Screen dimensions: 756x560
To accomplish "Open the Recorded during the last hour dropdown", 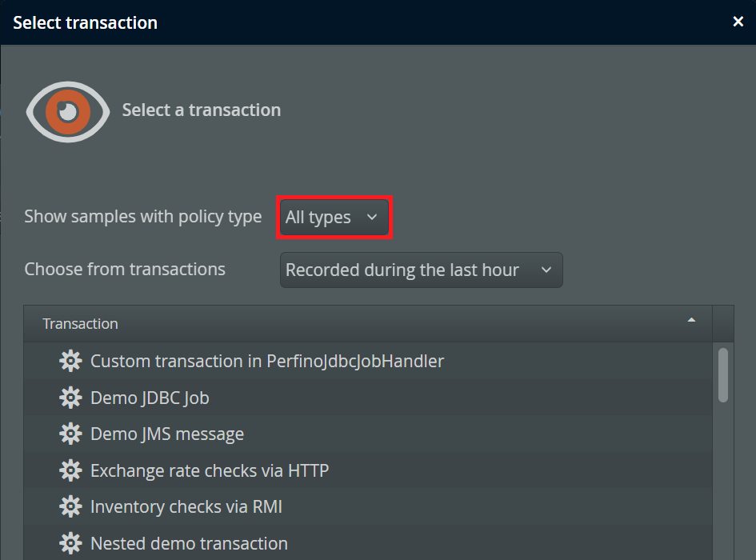I will coord(421,270).
